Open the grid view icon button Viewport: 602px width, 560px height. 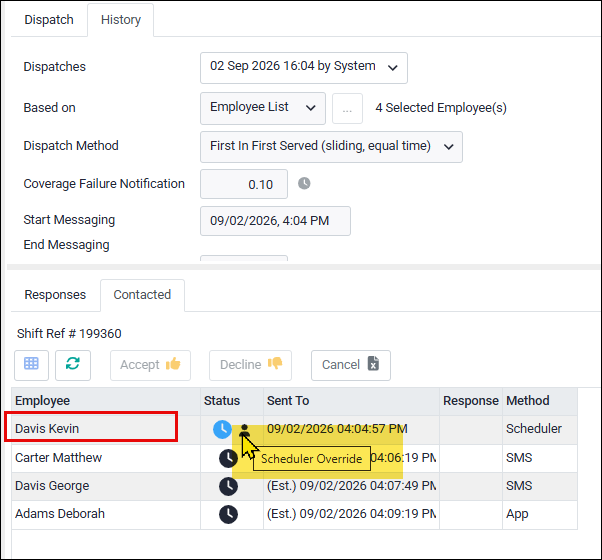point(31,365)
